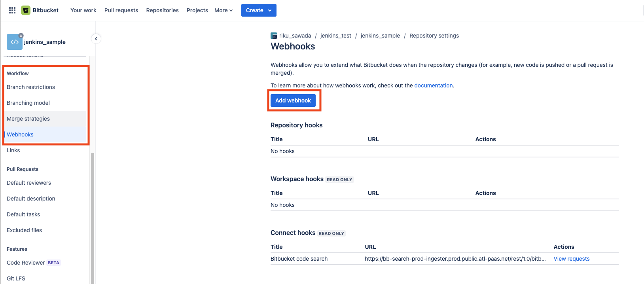
Task: Click the Webhooks page title
Action: (293, 46)
